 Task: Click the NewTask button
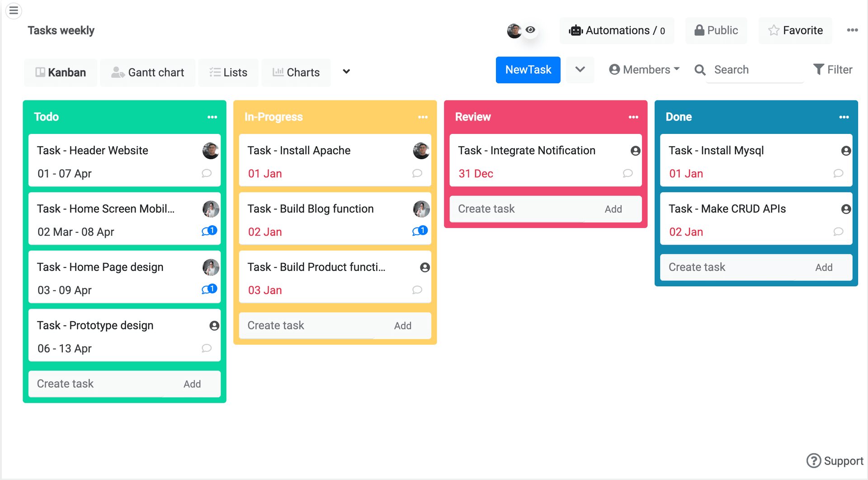(528, 70)
